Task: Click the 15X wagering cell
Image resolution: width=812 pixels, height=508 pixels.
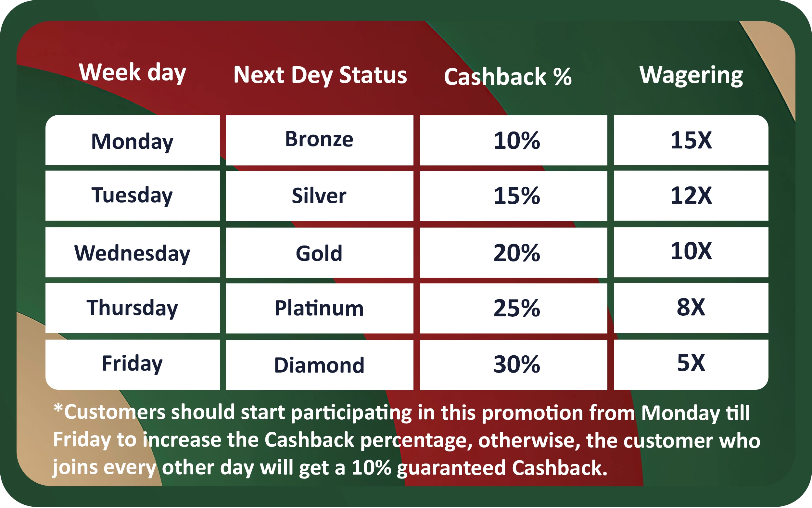Action: tap(691, 140)
